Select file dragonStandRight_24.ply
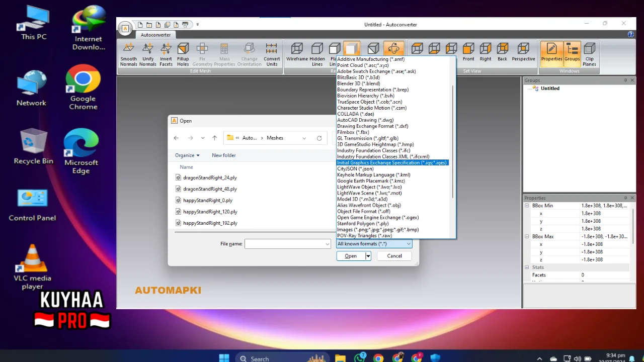The height and width of the screenshot is (362, 644). 210,177
